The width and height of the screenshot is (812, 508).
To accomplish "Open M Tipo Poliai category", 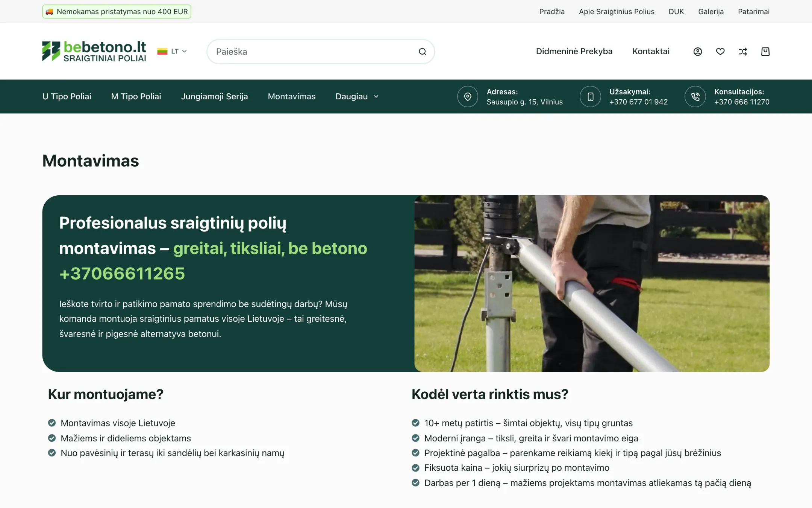I will (x=136, y=97).
